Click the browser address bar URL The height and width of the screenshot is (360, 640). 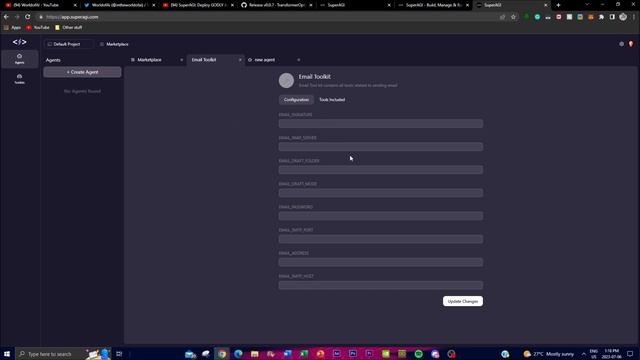72,17
